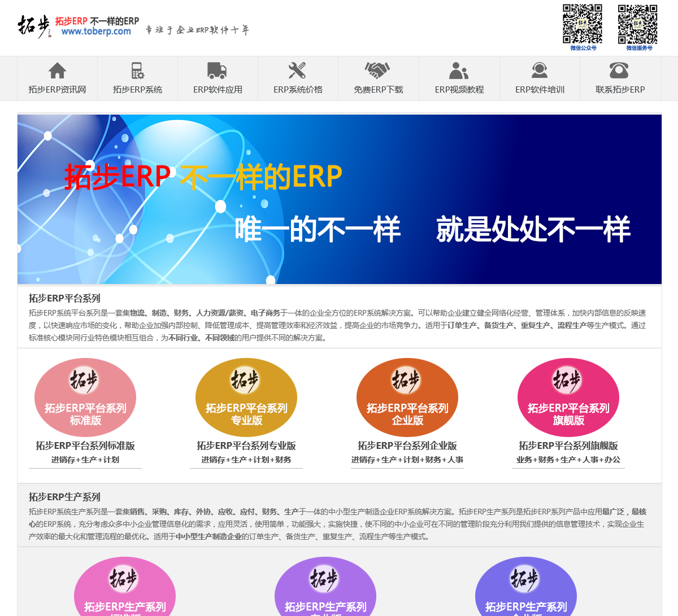Click the 专注于企业ERP软件十年 slogan text
The image size is (678, 616).
click(x=197, y=30)
